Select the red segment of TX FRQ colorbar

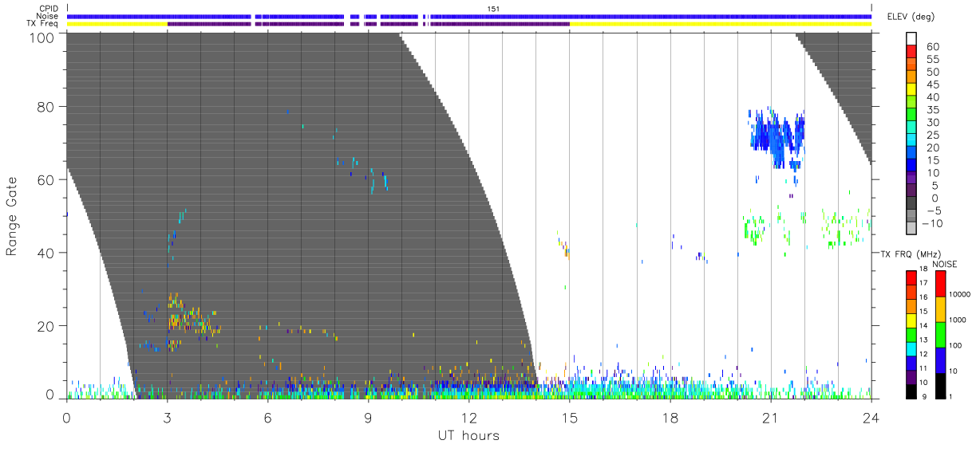tap(911, 277)
